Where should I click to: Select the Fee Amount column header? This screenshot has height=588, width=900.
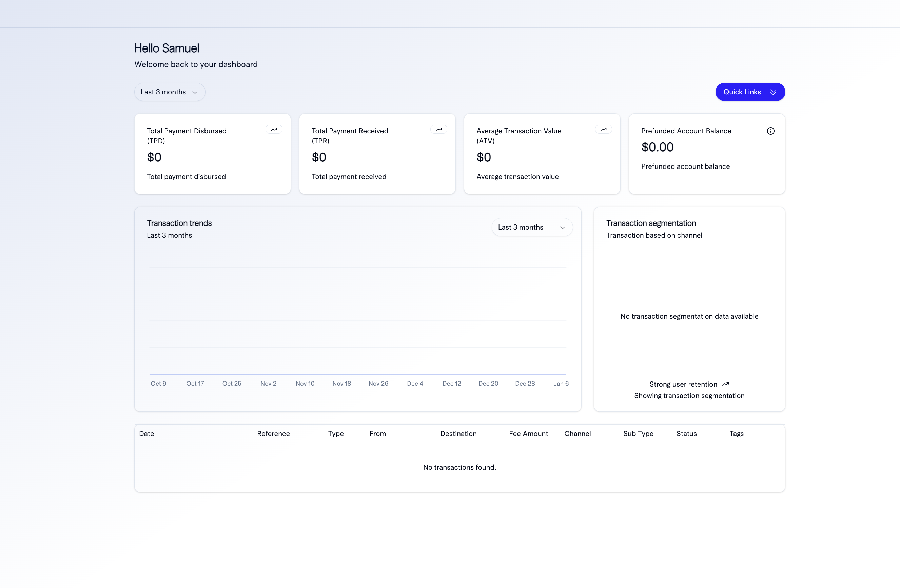(x=528, y=434)
